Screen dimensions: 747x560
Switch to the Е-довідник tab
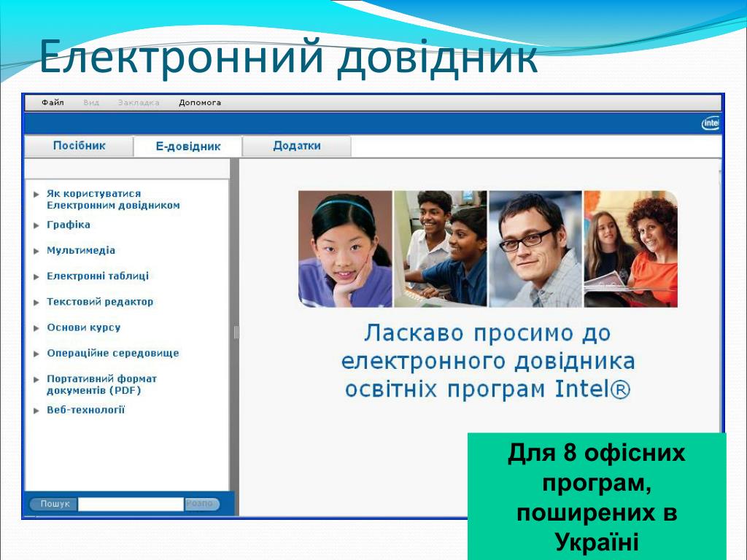tap(188, 146)
